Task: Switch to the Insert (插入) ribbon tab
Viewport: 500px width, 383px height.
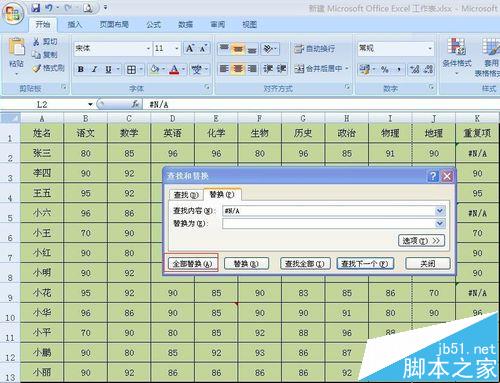Action: (x=74, y=24)
